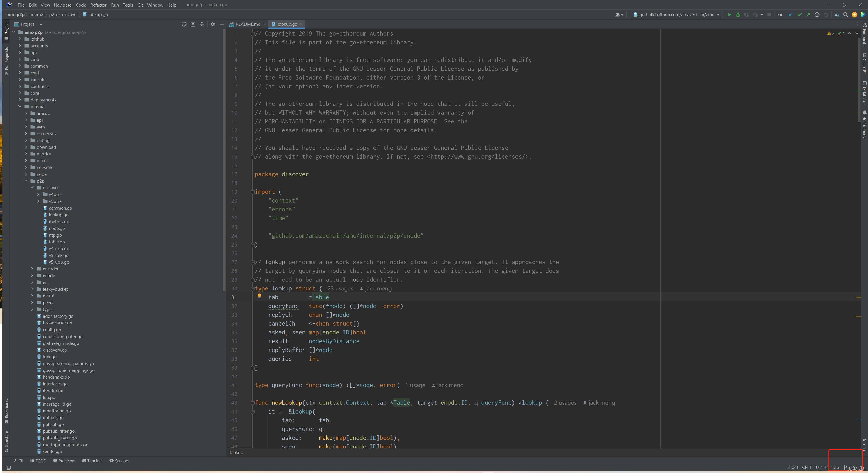The width and height of the screenshot is (868, 473).
Task: Collapse all in Project panel
Action: pos(202,24)
